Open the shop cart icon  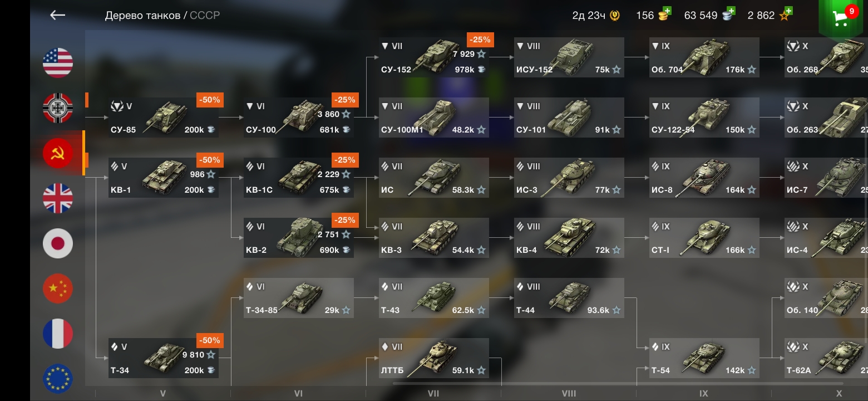click(842, 18)
